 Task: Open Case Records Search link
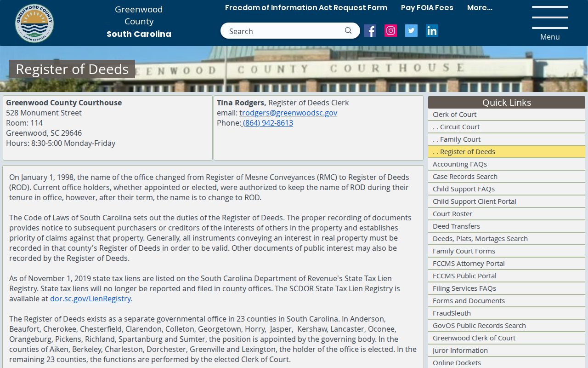coord(507,177)
